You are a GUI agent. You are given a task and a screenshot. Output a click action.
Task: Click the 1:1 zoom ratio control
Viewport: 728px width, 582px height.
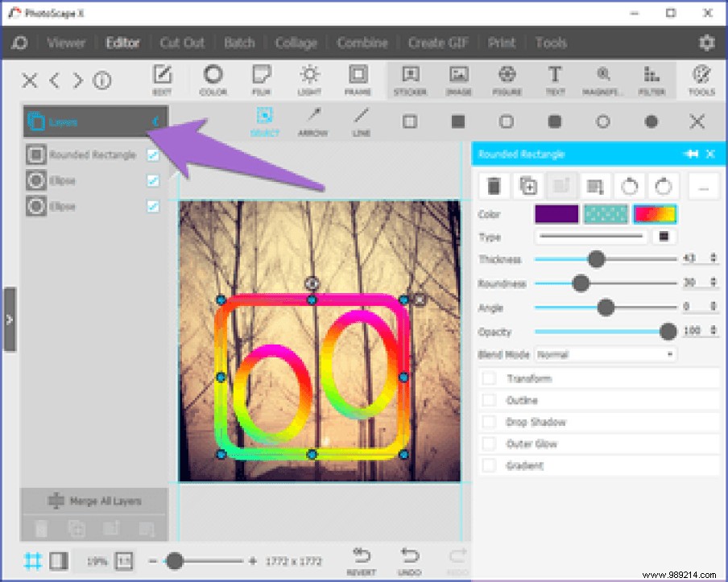click(124, 560)
